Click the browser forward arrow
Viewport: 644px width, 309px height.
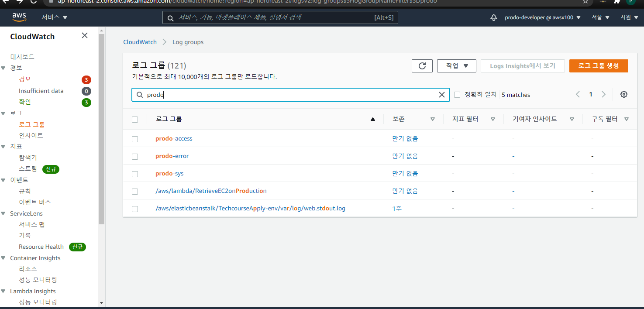coord(19,1)
